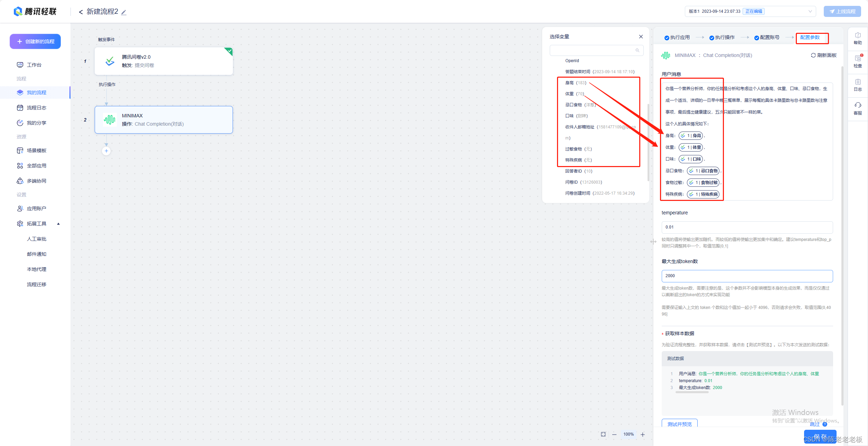Open 检查 in right toolbar

(858, 61)
